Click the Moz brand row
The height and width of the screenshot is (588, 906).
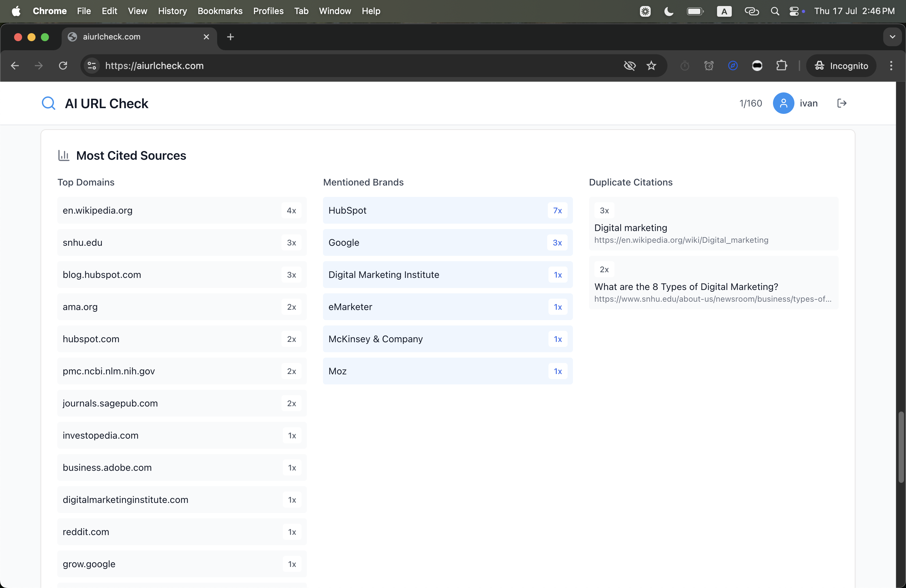tap(448, 370)
